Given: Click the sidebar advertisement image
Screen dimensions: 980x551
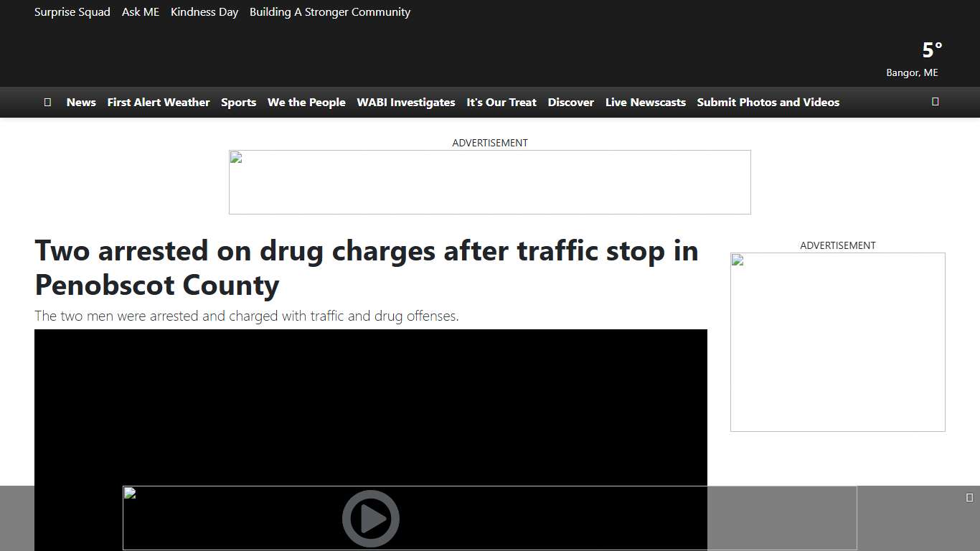Looking at the screenshot, I should click(837, 342).
